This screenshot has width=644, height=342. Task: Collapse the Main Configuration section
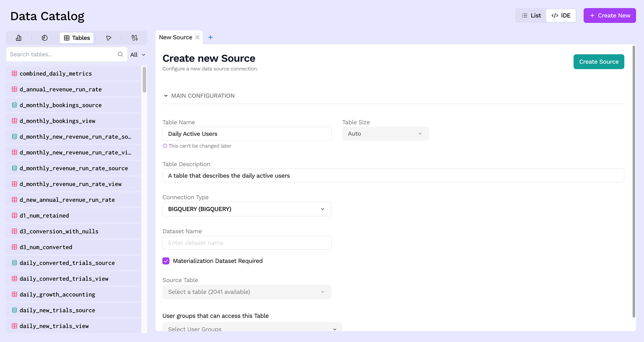click(x=166, y=96)
